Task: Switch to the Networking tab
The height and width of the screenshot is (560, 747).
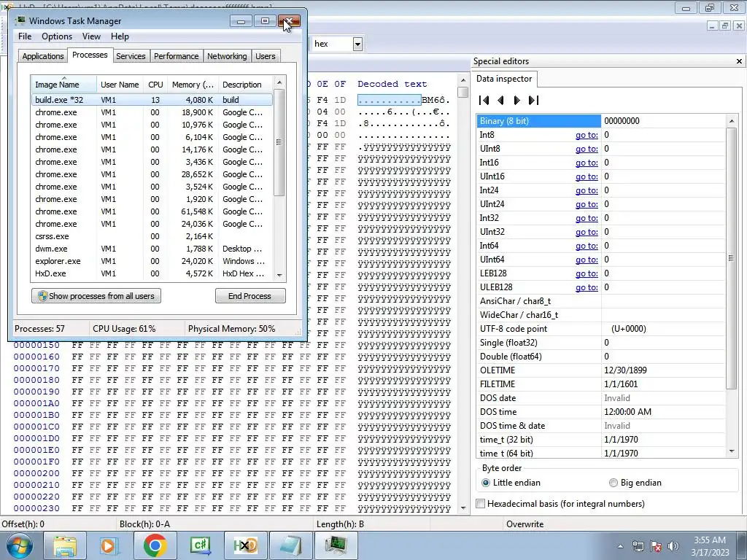Action: 227,56
